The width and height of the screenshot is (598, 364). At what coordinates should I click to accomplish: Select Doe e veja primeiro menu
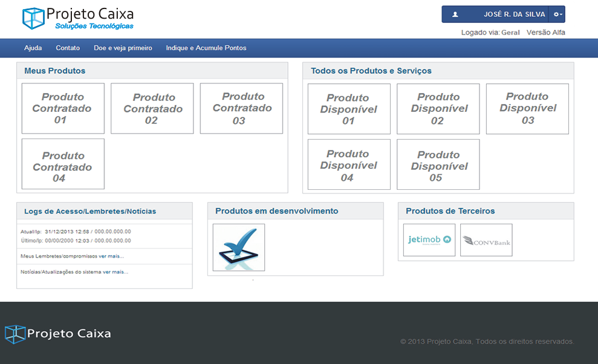pos(123,48)
